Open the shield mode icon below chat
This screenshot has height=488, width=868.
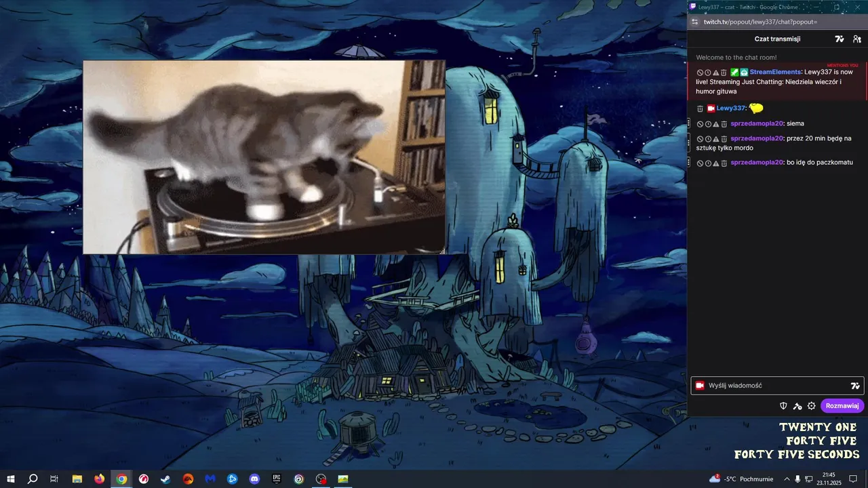783,406
